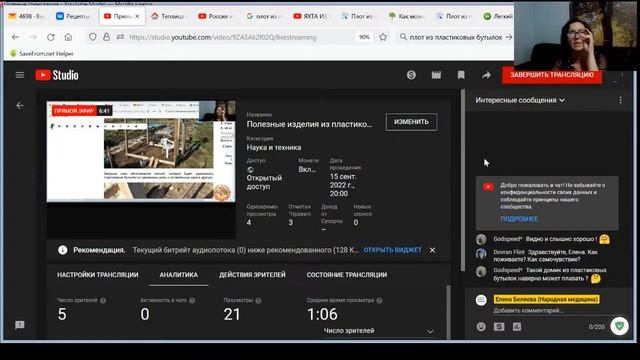Open info tooltip for Среднее время просмотра

[x=379, y=300]
